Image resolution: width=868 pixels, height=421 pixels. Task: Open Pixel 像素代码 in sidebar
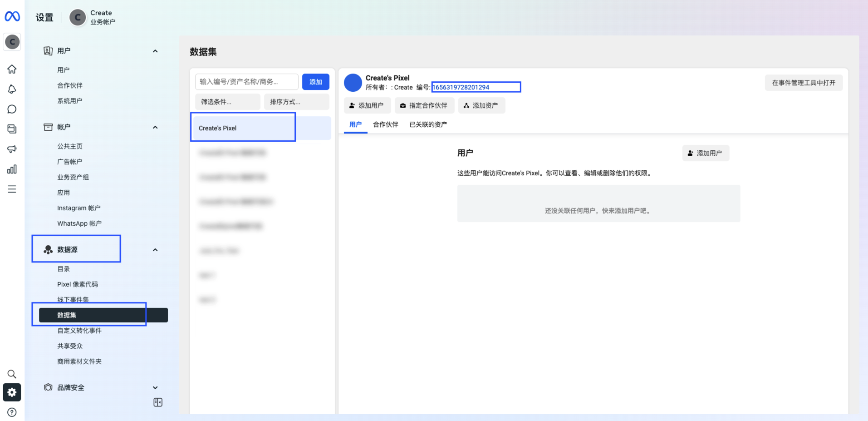coord(78,284)
